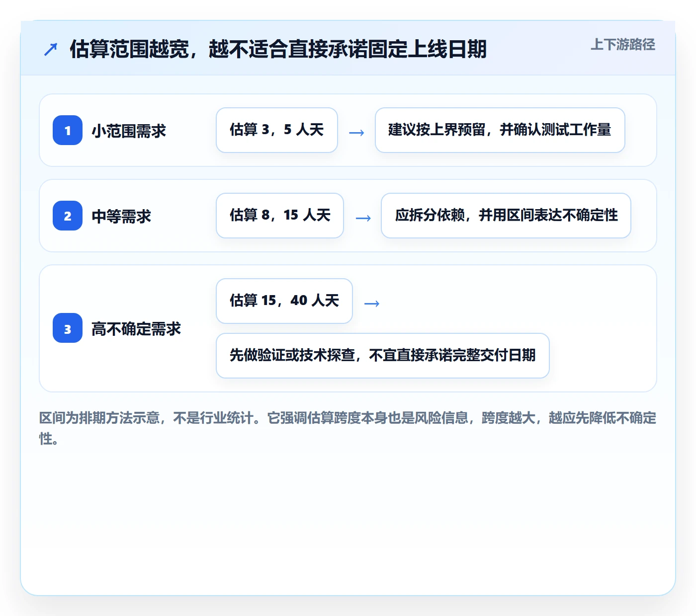Click the 应拆分依赖，并用区间表达不确定性 box
Viewport: 696px width, 616px height.
click(506, 216)
